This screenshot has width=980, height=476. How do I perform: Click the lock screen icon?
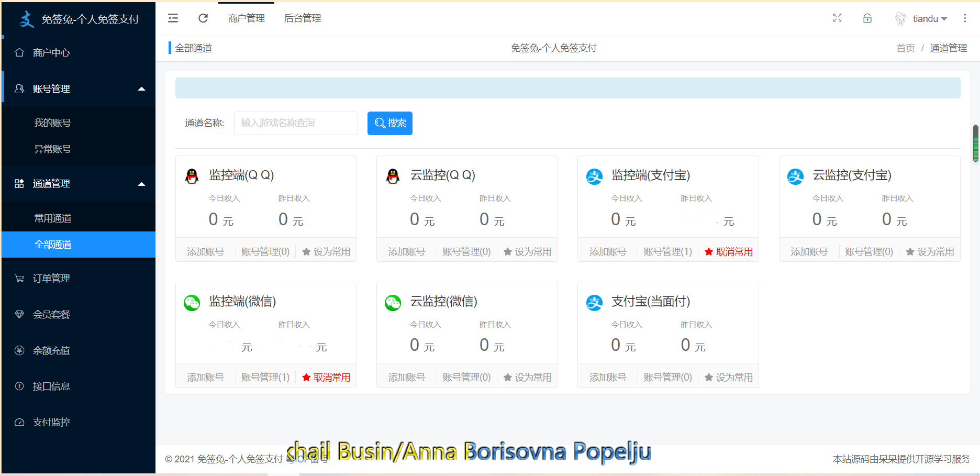(867, 18)
